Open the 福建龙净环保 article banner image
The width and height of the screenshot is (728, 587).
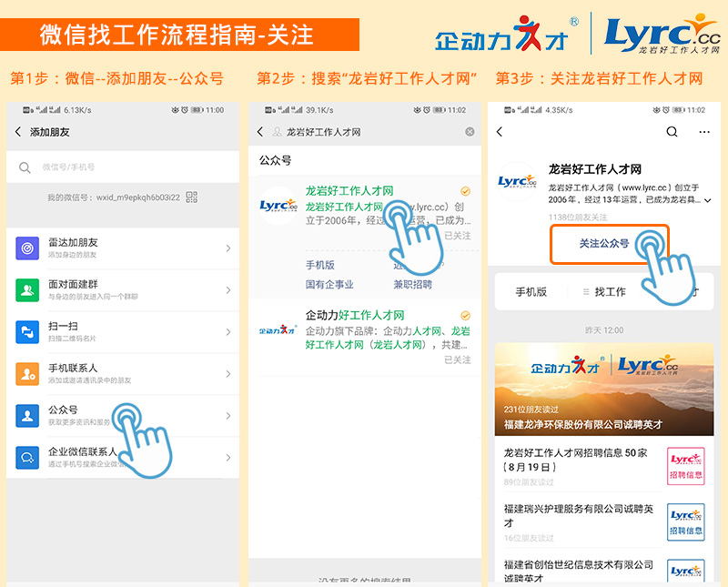pyautogui.click(x=603, y=389)
